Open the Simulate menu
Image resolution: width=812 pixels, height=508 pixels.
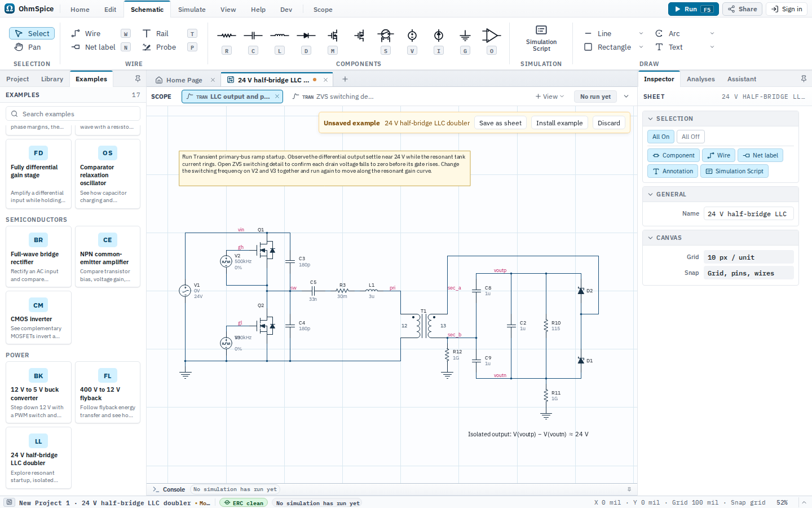pyautogui.click(x=192, y=10)
